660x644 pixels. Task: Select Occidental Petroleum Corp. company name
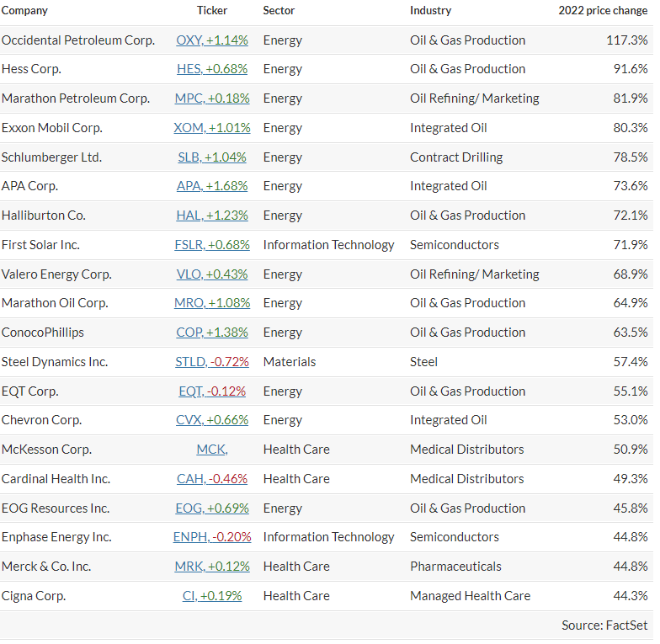pyautogui.click(x=78, y=40)
